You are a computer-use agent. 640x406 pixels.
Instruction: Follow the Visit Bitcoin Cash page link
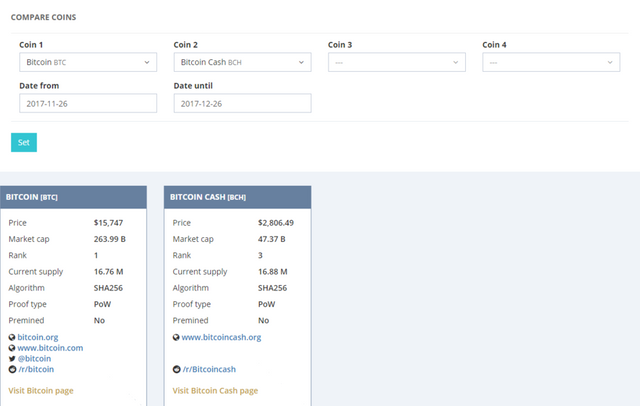tap(215, 390)
